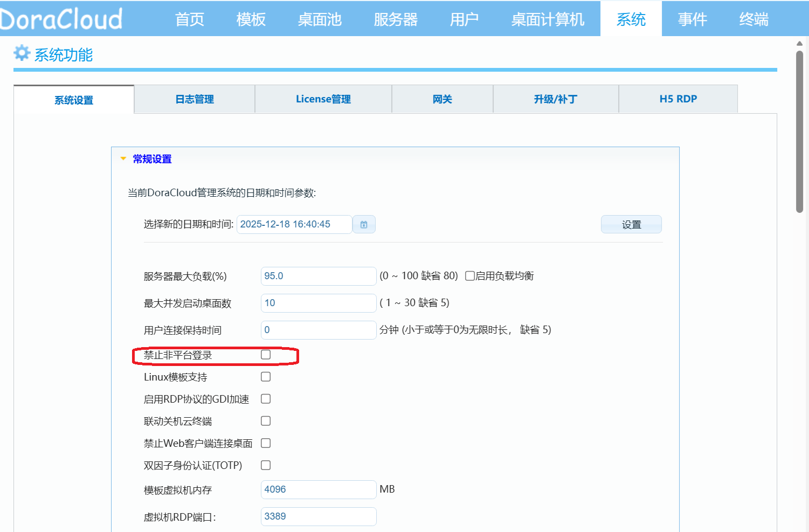Check the Linux模板支持 option
This screenshot has height=532, width=809.
[266, 376]
